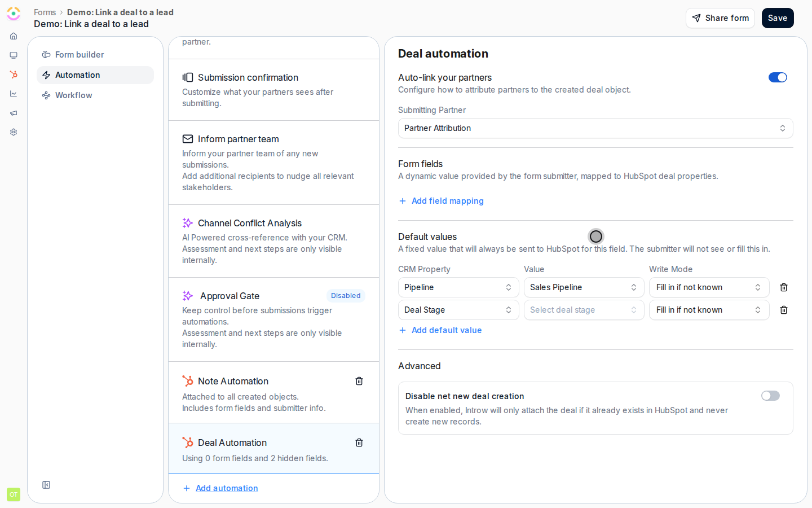
Task: Open the settings gear icon in sidebar
Action: [x=14, y=132]
